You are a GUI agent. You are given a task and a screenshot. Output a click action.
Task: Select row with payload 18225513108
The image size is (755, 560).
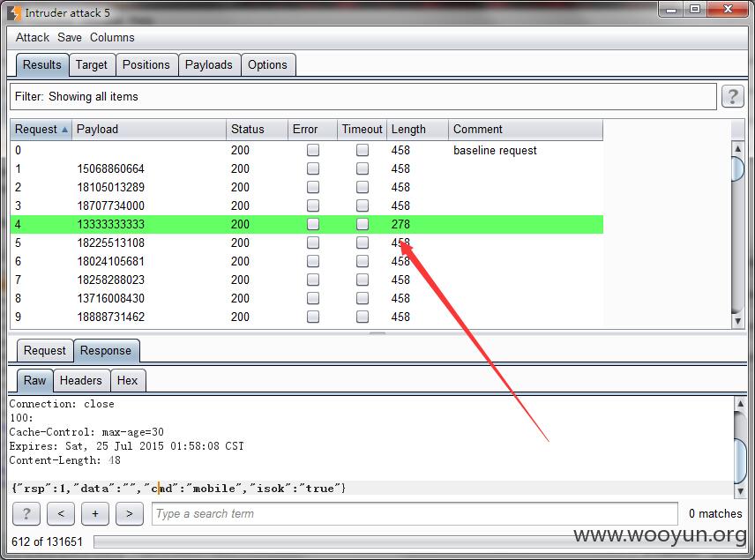pyautogui.click(x=307, y=243)
